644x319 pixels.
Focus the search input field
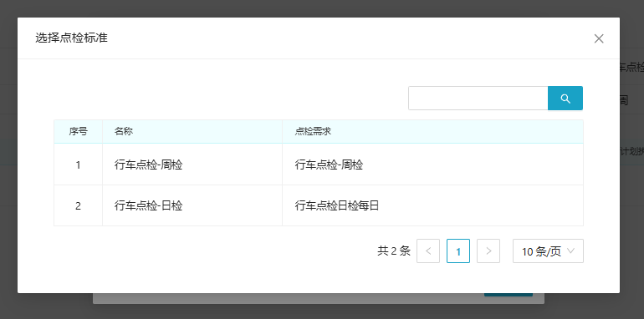pos(478,98)
